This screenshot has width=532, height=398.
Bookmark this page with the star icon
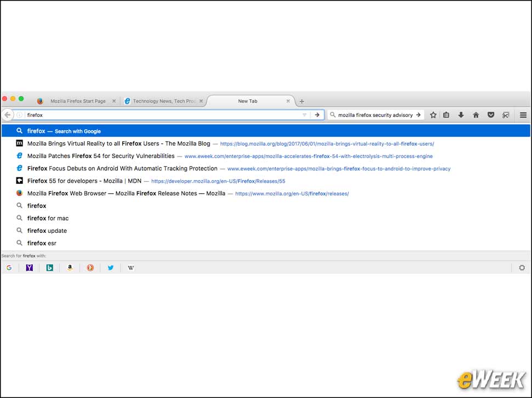point(433,115)
